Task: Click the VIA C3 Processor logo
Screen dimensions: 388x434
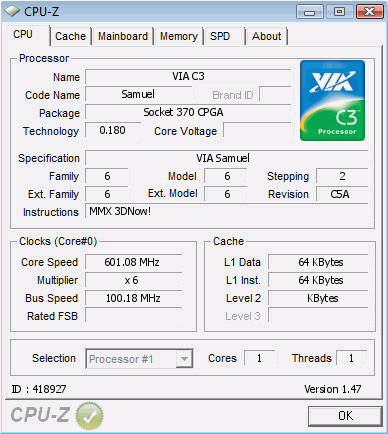Action: (332, 100)
